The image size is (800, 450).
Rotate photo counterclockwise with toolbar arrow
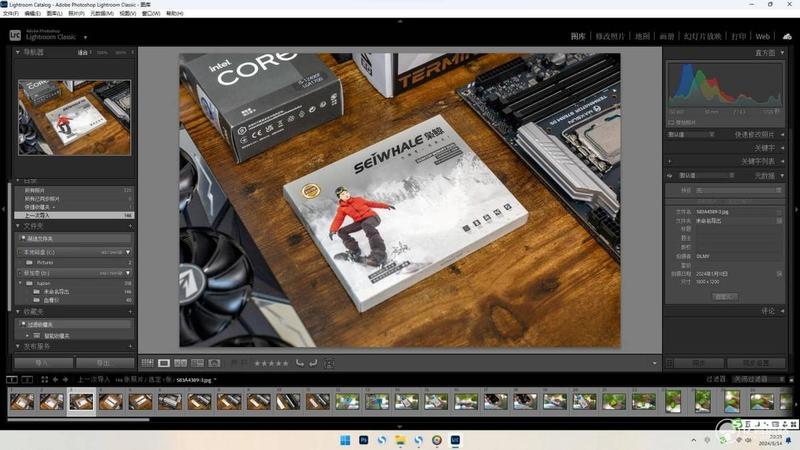300,363
